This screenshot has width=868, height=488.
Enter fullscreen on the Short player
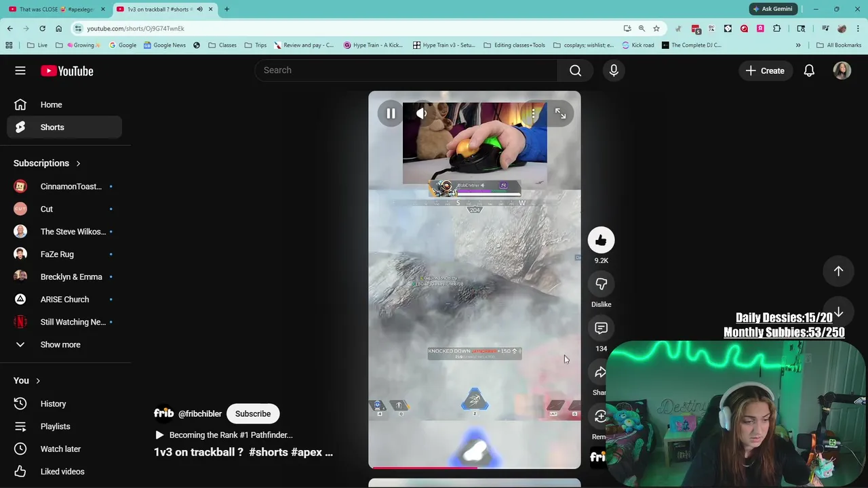point(560,114)
